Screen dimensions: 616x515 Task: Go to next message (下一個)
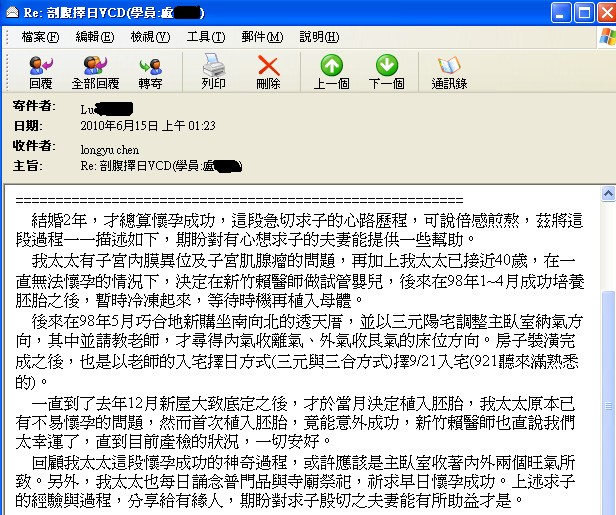[387, 72]
